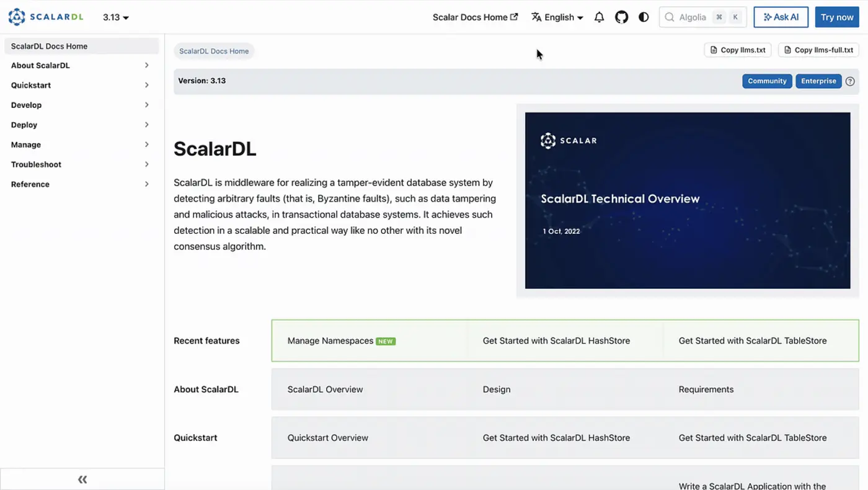Open ScalarDL Overview card
This screenshot has width=868, height=490.
point(369,390)
